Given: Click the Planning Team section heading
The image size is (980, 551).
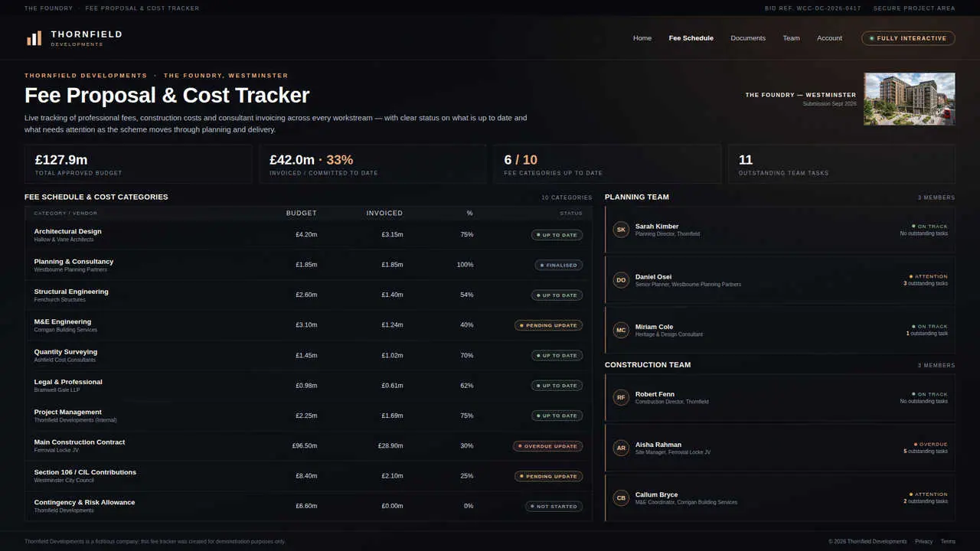Looking at the screenshot, I should [637, 197].
